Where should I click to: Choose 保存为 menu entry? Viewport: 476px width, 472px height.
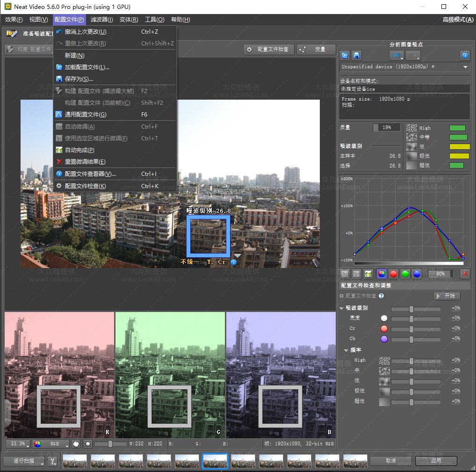click(115, 79)
